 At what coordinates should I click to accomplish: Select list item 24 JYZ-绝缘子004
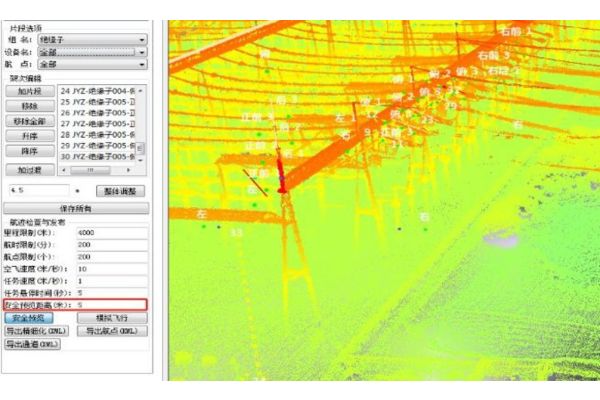(x=96, y=91)
